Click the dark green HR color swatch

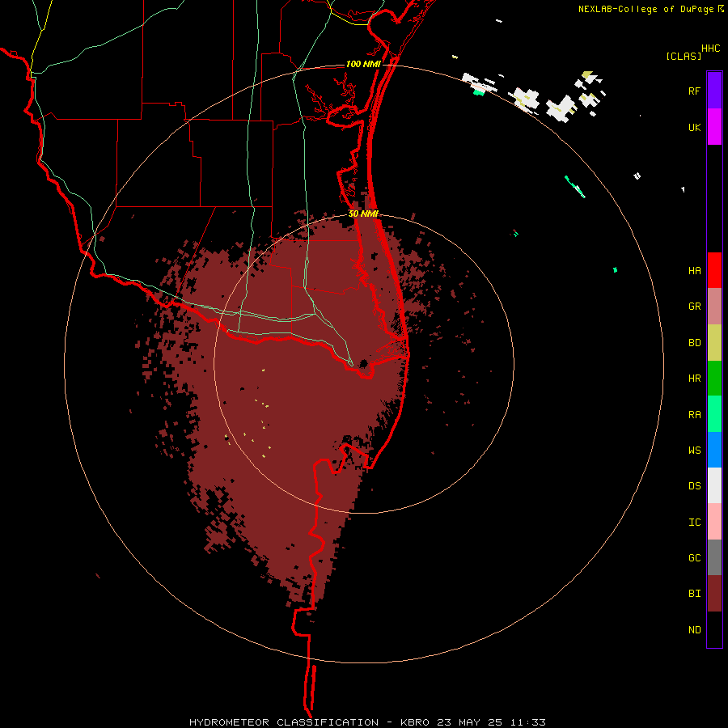[714, 378]
